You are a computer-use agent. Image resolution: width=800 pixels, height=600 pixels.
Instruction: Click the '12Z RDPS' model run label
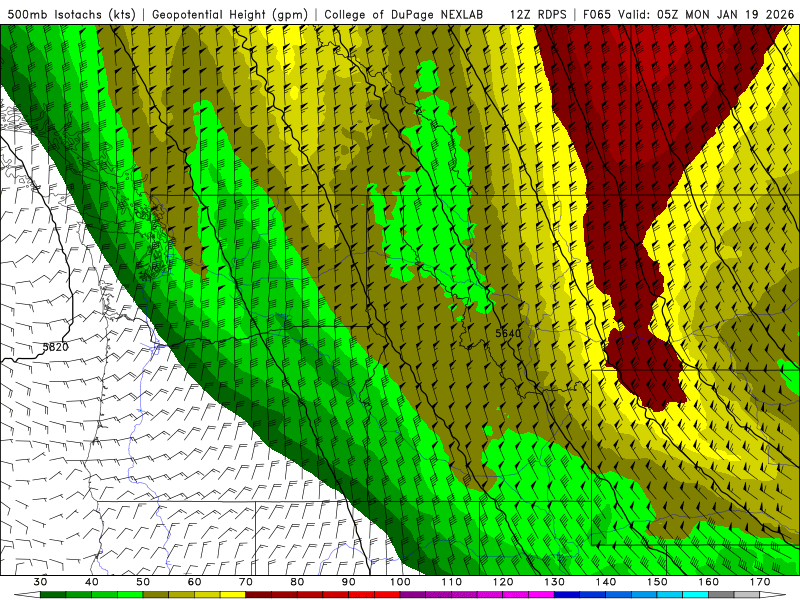(538, 14)
